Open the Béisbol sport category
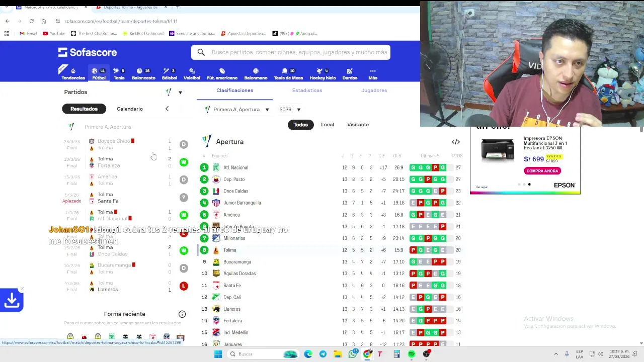Image resolution: width=644 pixels, height=362 pixels. 169,74
